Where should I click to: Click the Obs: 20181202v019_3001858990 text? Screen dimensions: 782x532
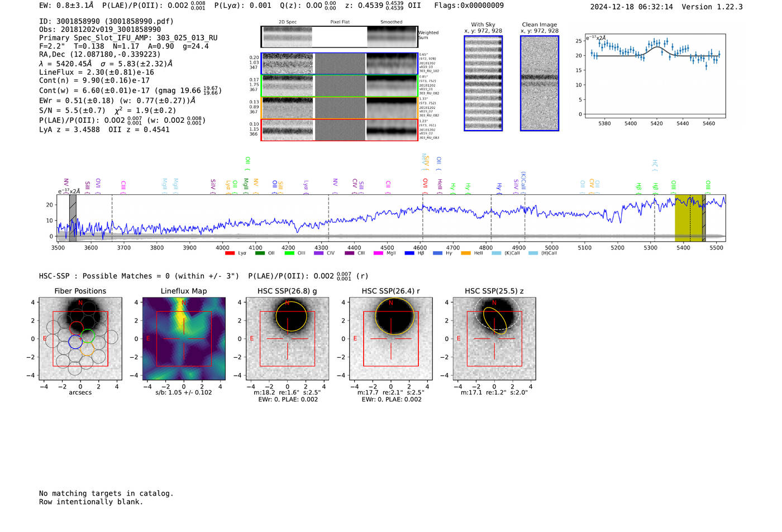tap(100, 30)
